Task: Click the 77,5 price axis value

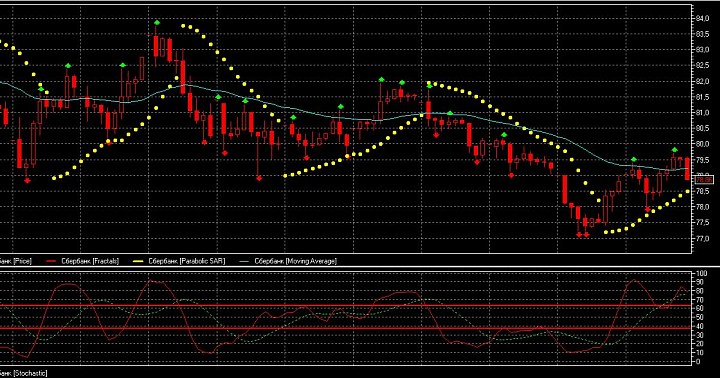Action: pyautogui.click(x=703, y=223)
